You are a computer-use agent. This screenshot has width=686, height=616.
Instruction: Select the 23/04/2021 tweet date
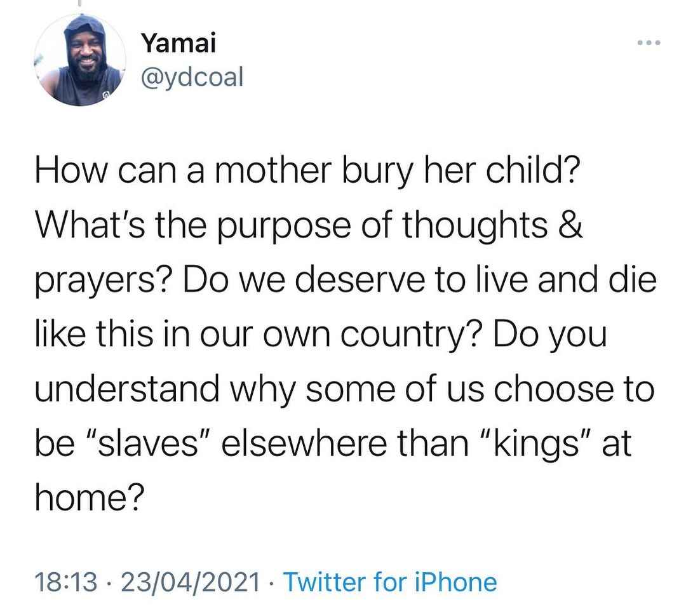pyautogui.click(x=191, y=582)
